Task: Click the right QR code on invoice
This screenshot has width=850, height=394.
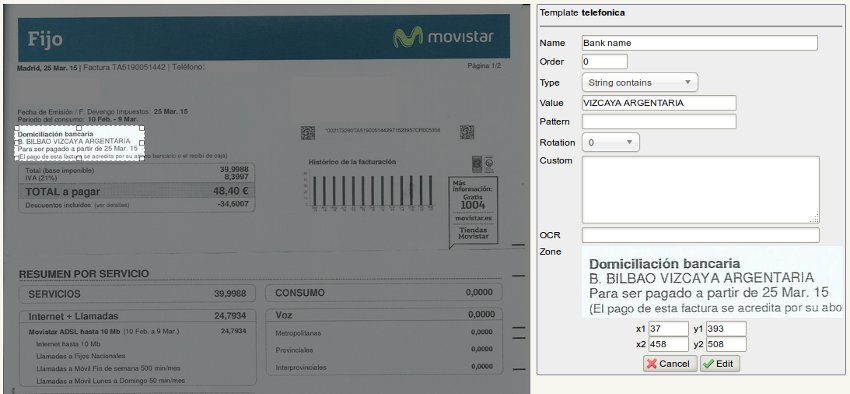Action: click(466, 132)
